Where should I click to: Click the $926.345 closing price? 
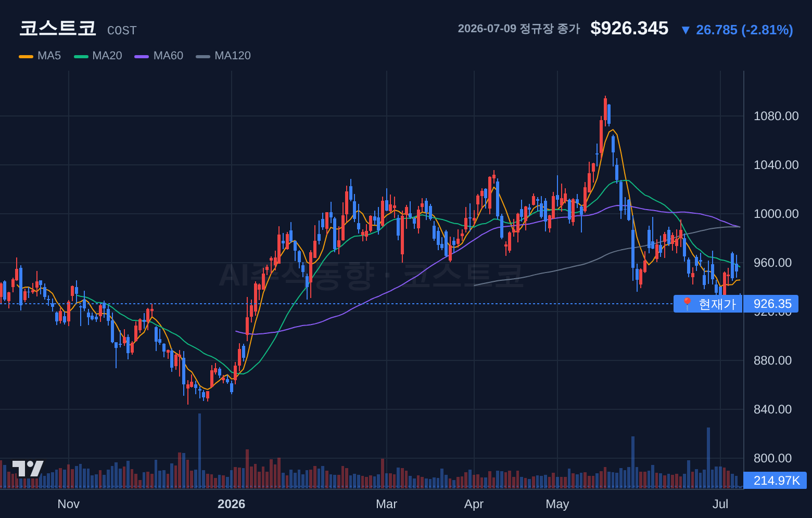pos(629,28)
